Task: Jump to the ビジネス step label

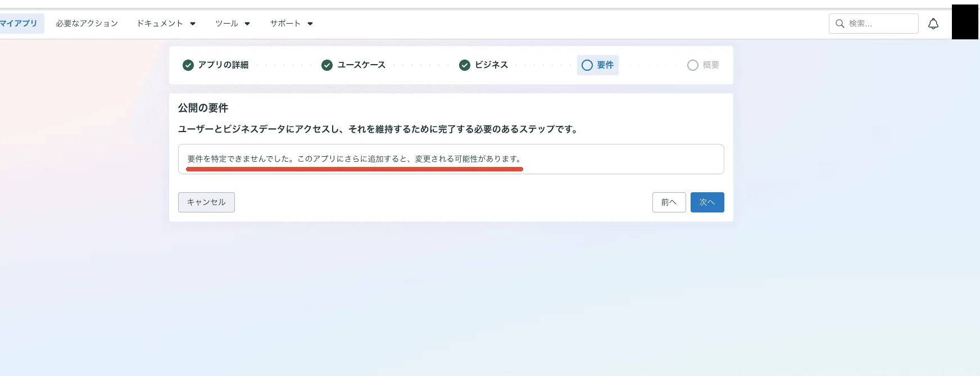Action: pos(491,65)
